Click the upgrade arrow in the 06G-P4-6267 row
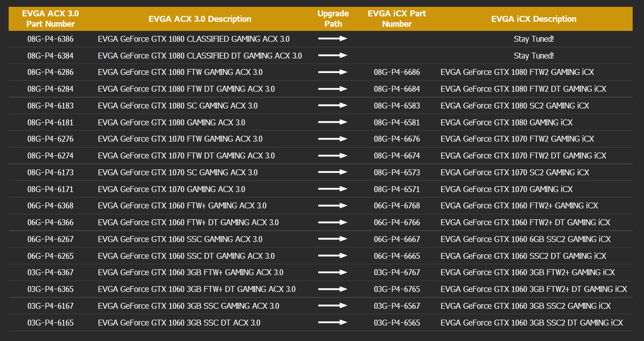 coord(333,239)
